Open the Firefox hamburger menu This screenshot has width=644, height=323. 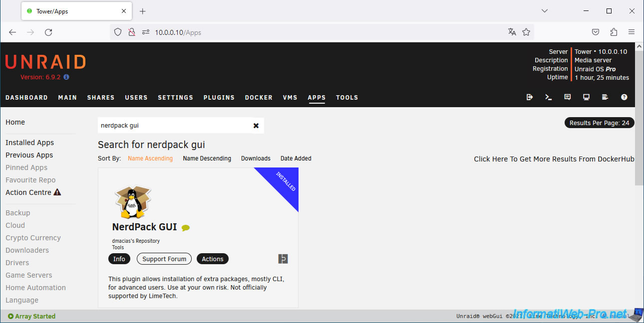point(632,32)
